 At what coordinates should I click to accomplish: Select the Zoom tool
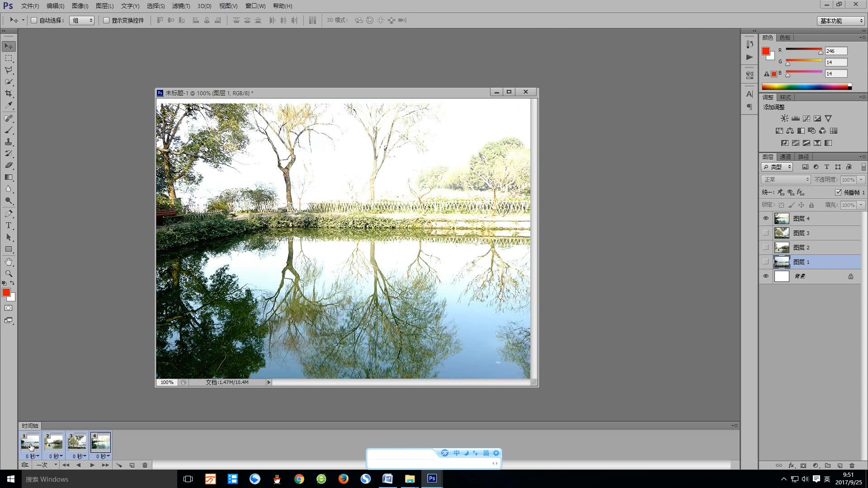tap(9, 274)
